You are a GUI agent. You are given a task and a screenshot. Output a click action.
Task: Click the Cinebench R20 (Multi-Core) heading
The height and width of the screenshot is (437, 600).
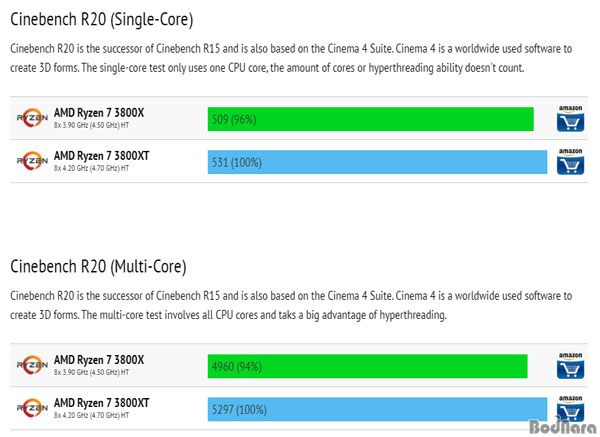[x=98, y=266]
